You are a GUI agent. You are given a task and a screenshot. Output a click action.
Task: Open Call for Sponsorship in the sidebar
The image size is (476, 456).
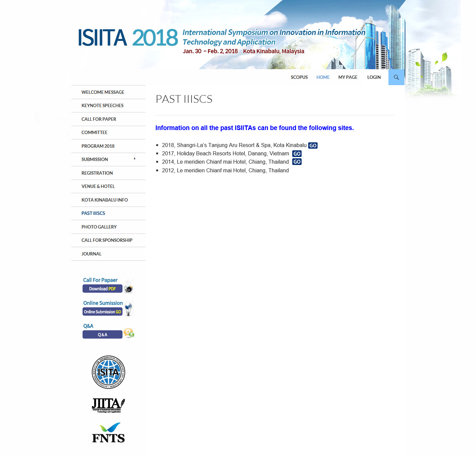[109, 240]
